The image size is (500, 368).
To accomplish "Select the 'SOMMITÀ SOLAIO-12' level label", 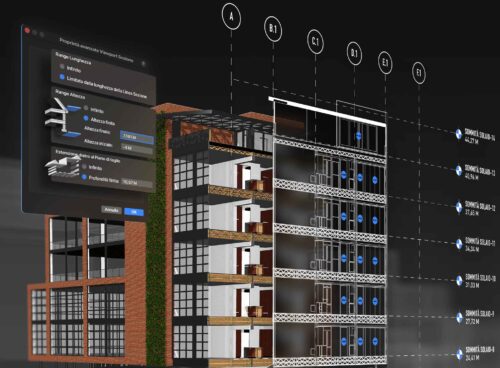I will 480,207.
